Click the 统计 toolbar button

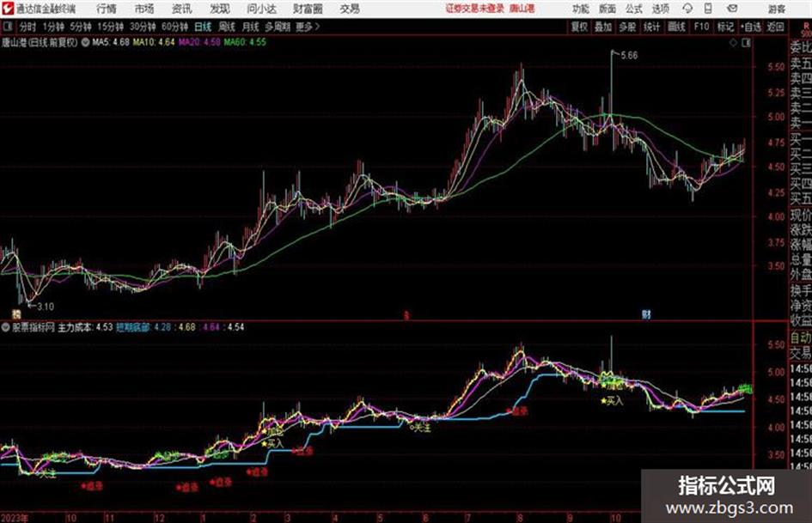point(652,27)
